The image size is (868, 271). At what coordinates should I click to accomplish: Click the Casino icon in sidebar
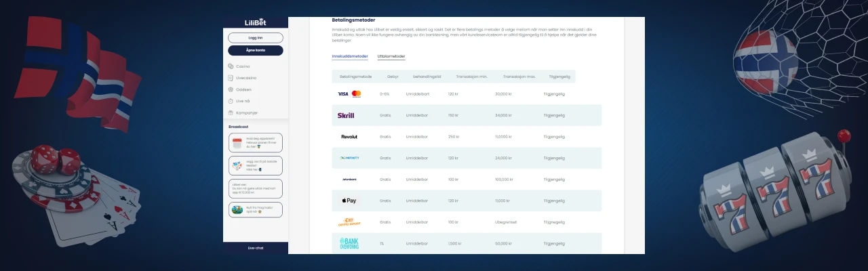(x=231, y=66)
